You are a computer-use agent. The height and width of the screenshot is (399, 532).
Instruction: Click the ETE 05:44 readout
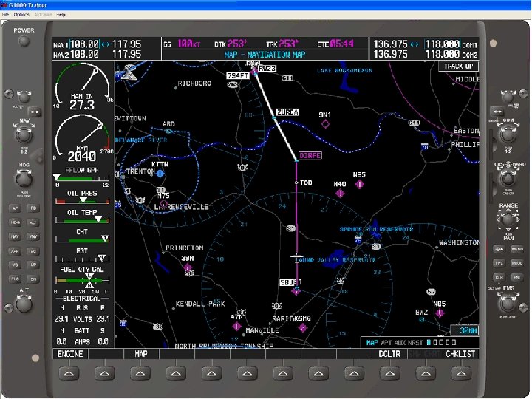pyautogui.click(x=336, y=44)
